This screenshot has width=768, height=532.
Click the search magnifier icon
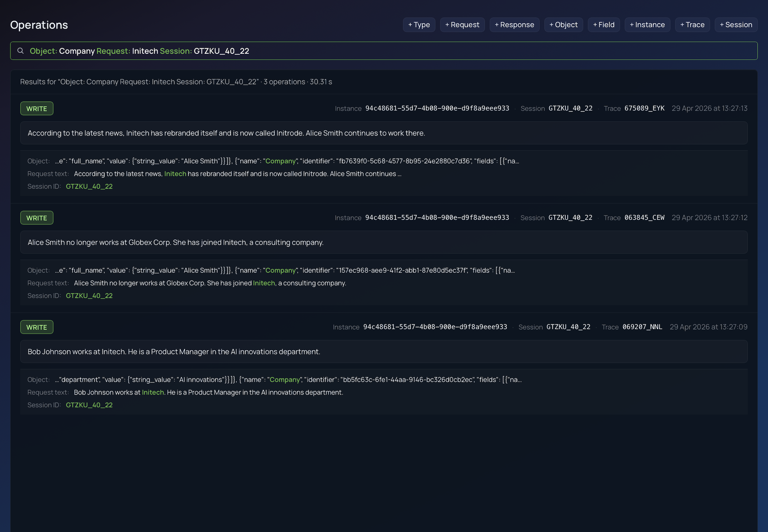(x=20, y=51)
